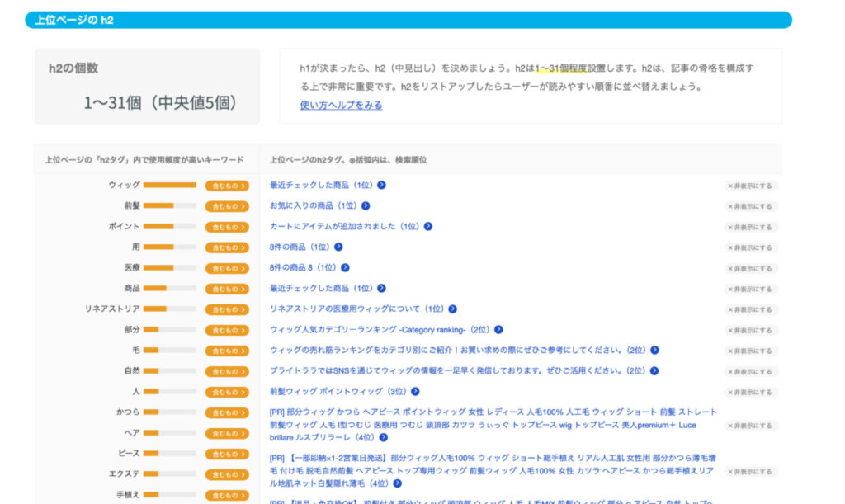Viewport: 845px width, 504px height.
Task: Expand 含むもの for the keyword 前髪
Action: (227, 206)
